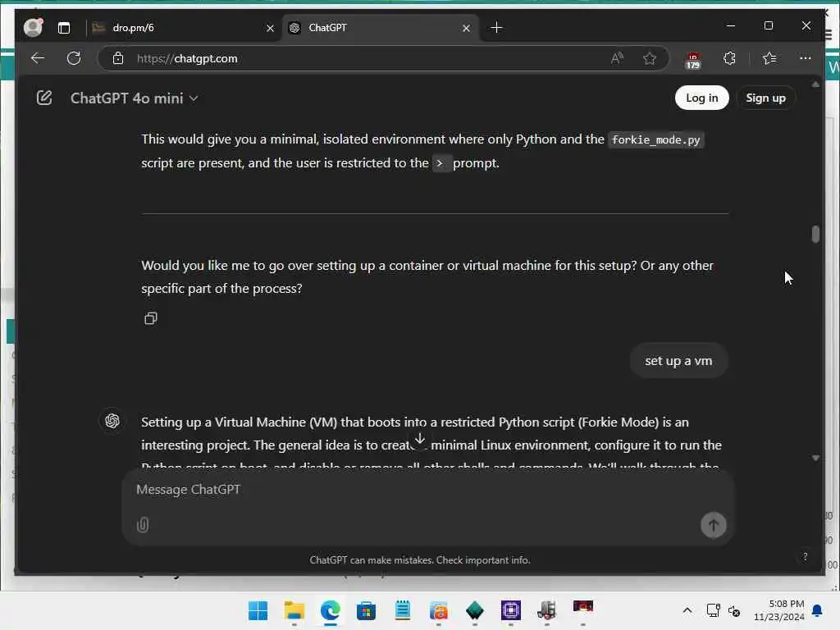Open the clock showing 5:08 PM

[779, 610]
